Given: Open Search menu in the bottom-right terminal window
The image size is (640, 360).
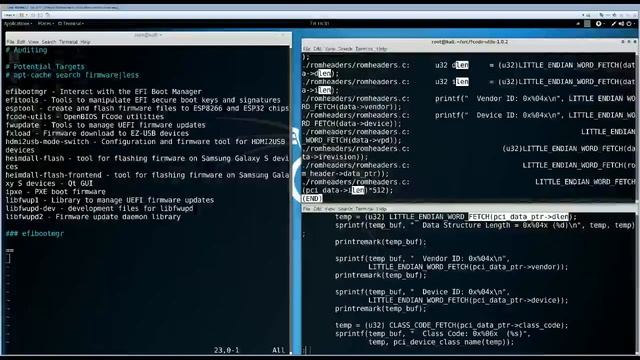Looking at the screenshot, I should click(345, 209).
